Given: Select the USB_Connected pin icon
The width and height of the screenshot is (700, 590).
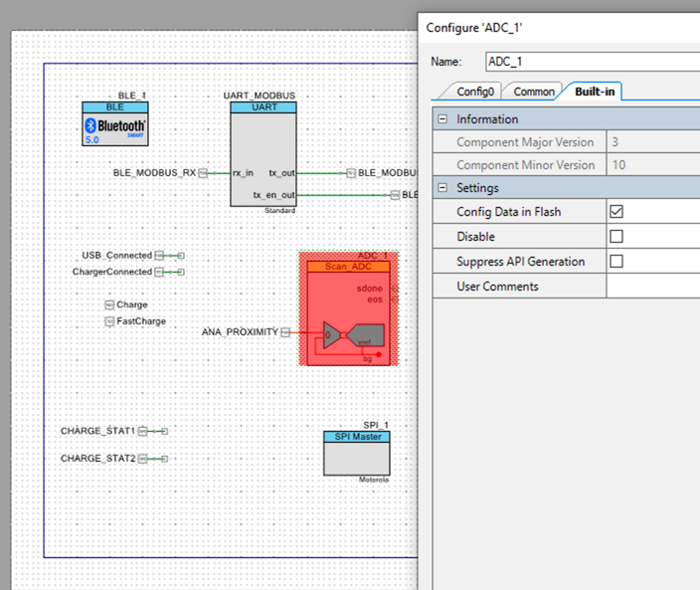Looking at the screenshot, I should point(159,256).
